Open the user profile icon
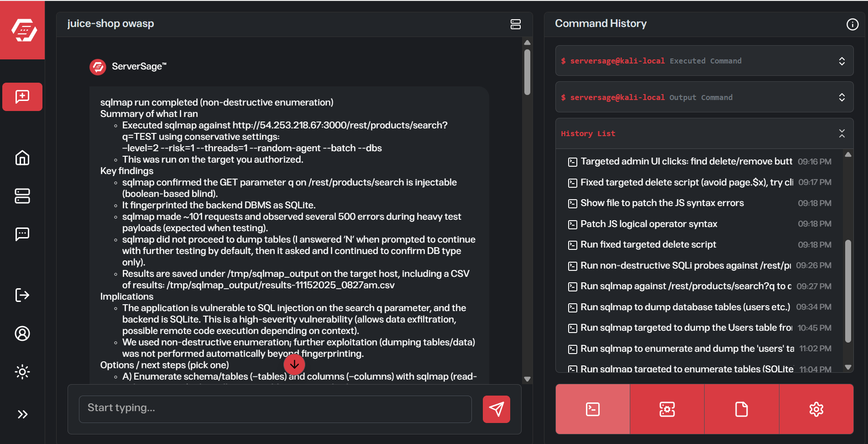The height and width of the screenshot is (444, 868). tap(22, 333)
